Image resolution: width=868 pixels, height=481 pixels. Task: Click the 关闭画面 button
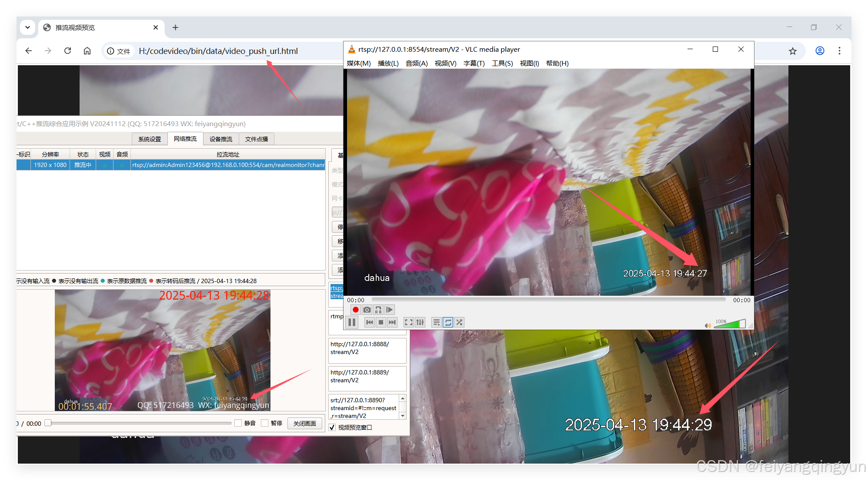304,423
